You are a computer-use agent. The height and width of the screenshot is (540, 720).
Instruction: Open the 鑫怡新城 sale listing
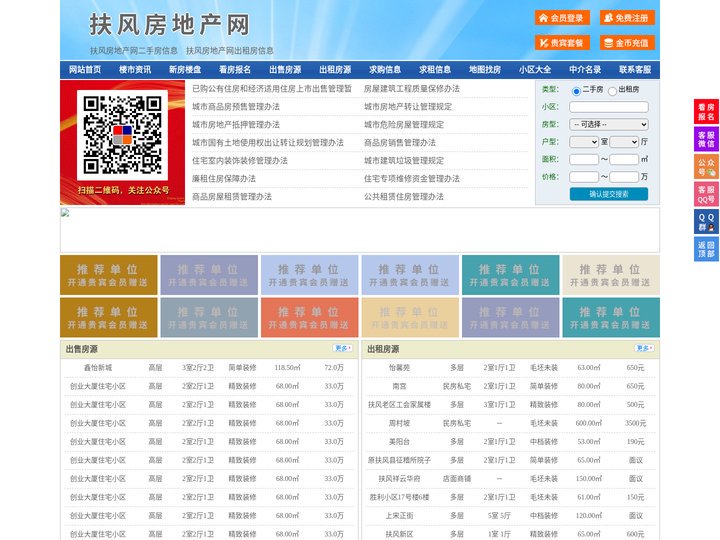pos(98,368)
